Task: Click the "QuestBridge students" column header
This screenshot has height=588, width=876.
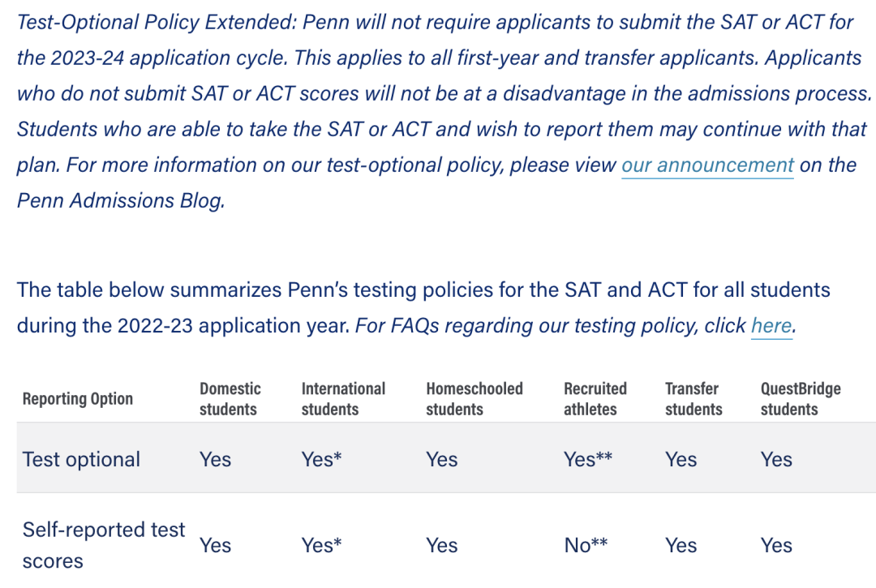Action: (x=801, y=399)
